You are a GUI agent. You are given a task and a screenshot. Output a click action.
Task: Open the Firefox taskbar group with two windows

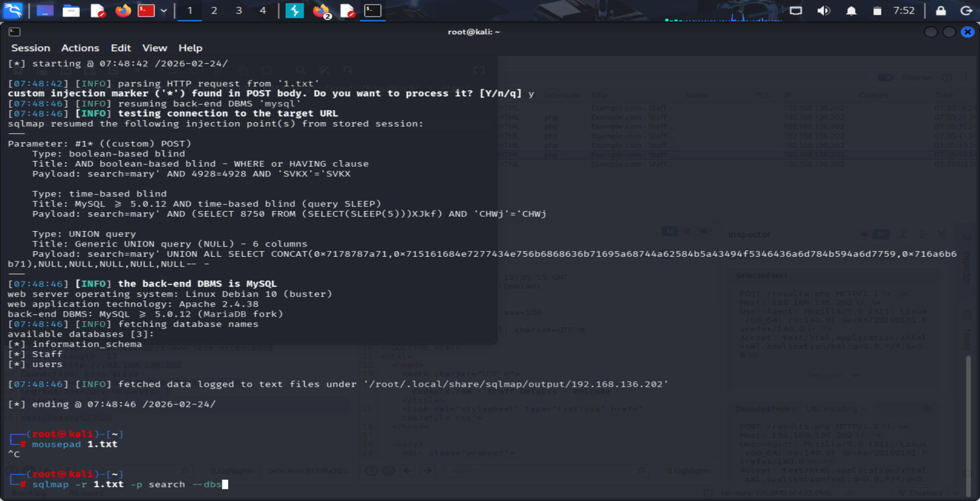click(x=321, y=10)
